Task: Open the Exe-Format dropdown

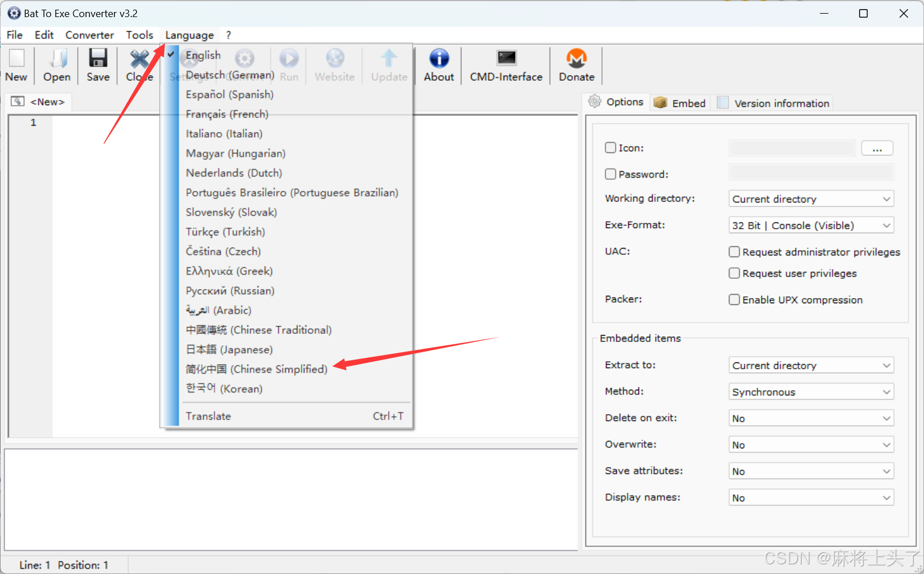Action: tap(811, 225)
